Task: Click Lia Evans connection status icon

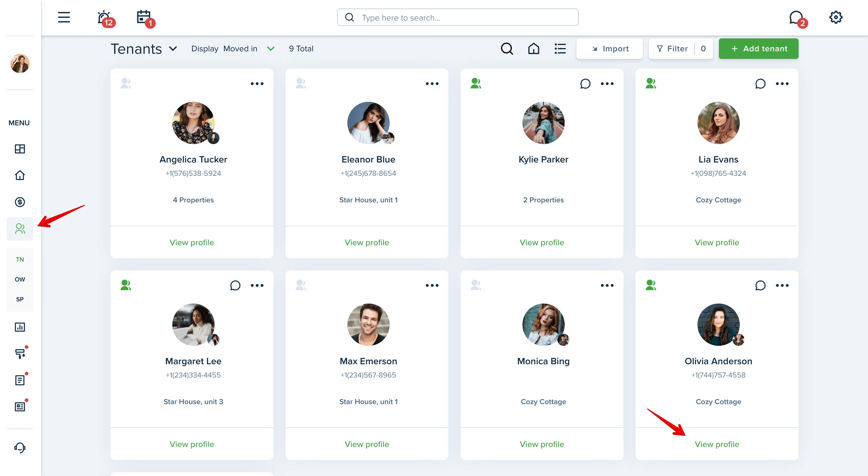Action: coord(651,83)
